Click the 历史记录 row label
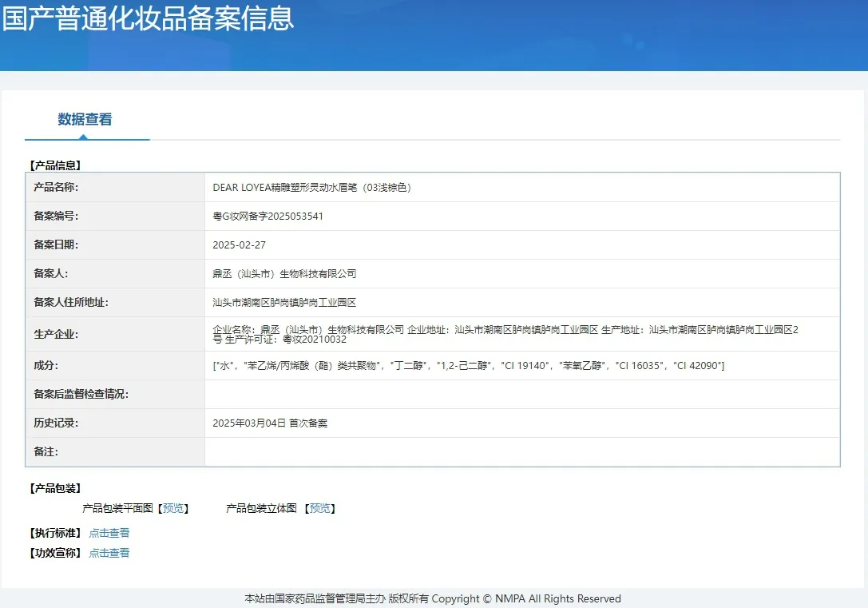 [x=56, y=423]
